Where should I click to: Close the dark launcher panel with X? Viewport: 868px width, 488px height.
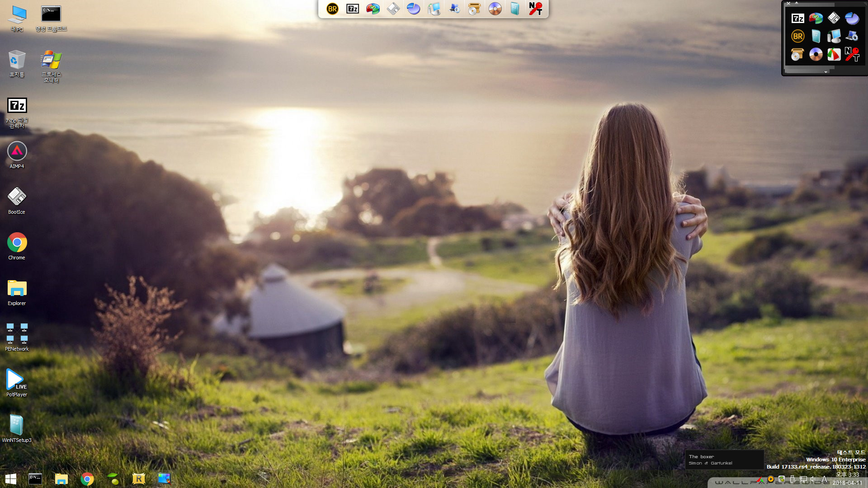(x=788, y=3)
